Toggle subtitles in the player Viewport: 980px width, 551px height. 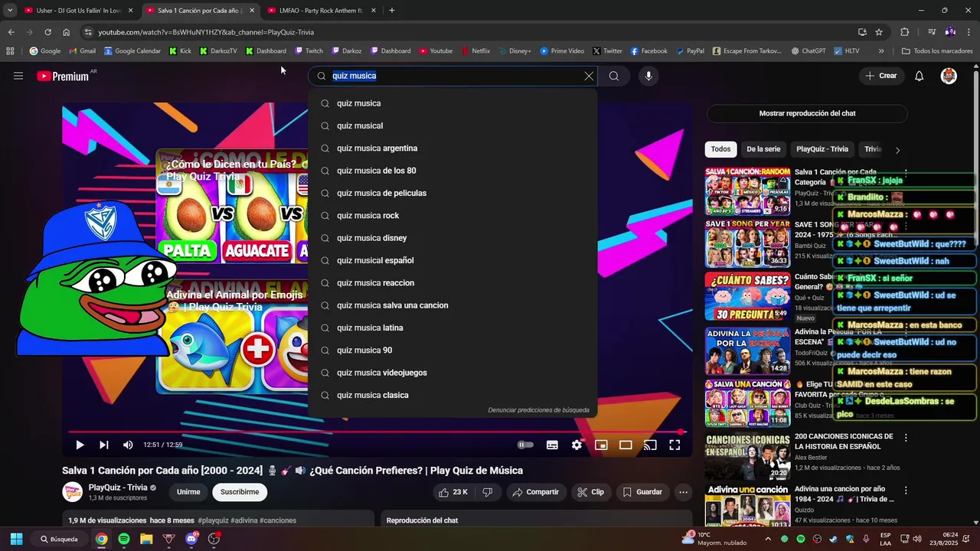coord(552,445)
